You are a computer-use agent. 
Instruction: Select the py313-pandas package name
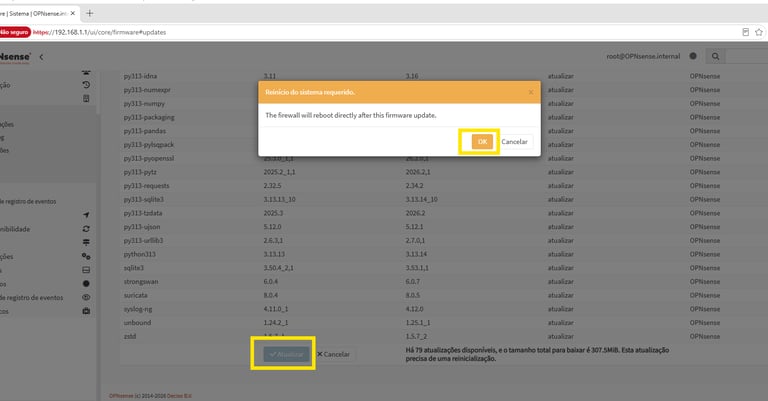(144, 131)
